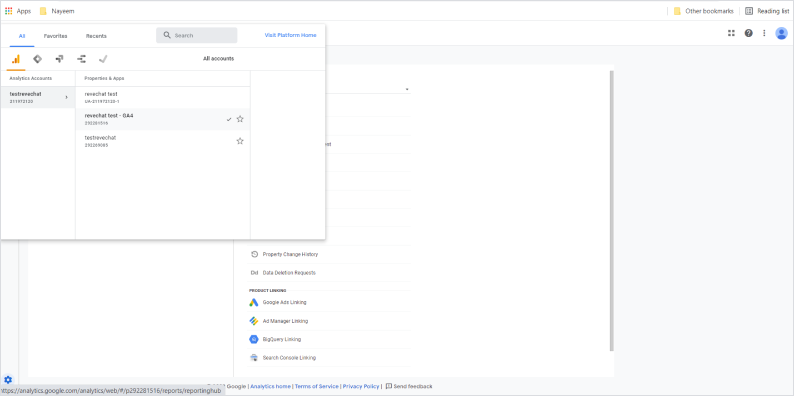Open the Reading list
Image resolution: width=794 pixels, height=396 pixels.
pos(767,11)
